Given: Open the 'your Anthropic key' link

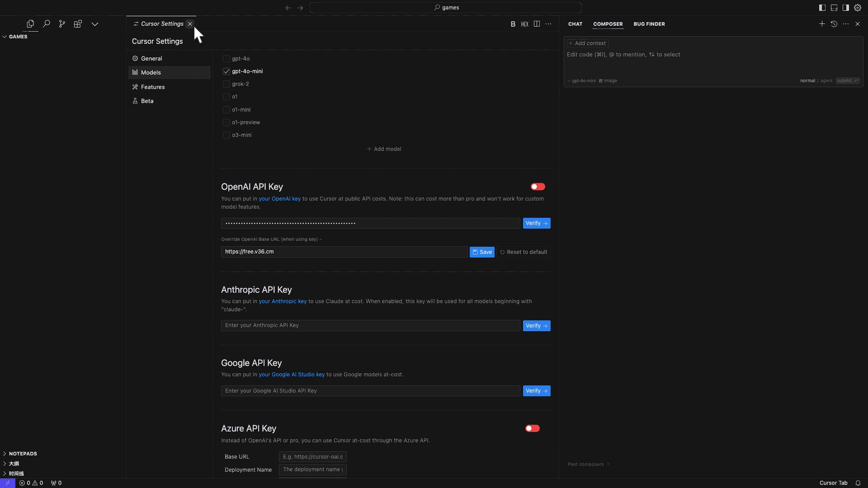Looking at the screenshot, I should pos(283,301).
